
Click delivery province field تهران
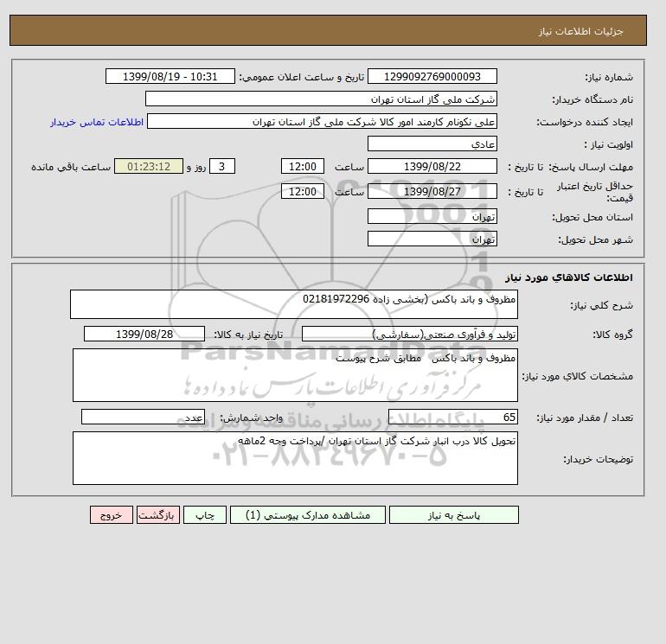[432, 216]
